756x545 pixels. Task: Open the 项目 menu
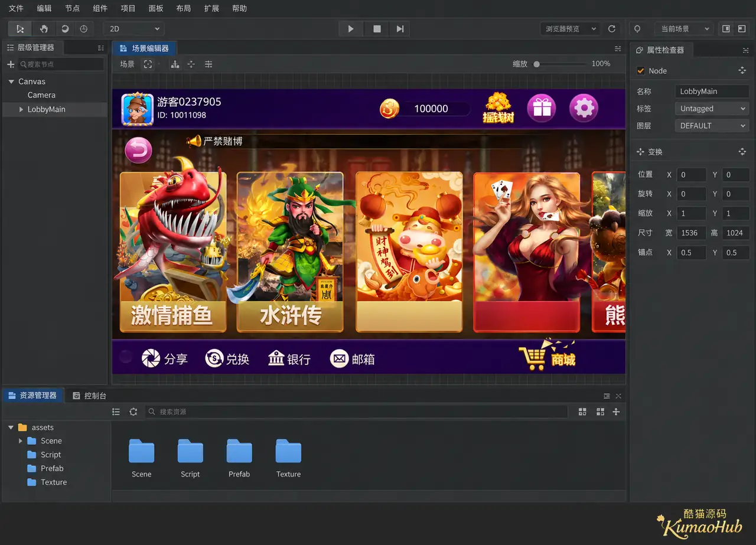click(x=128, y=9)
